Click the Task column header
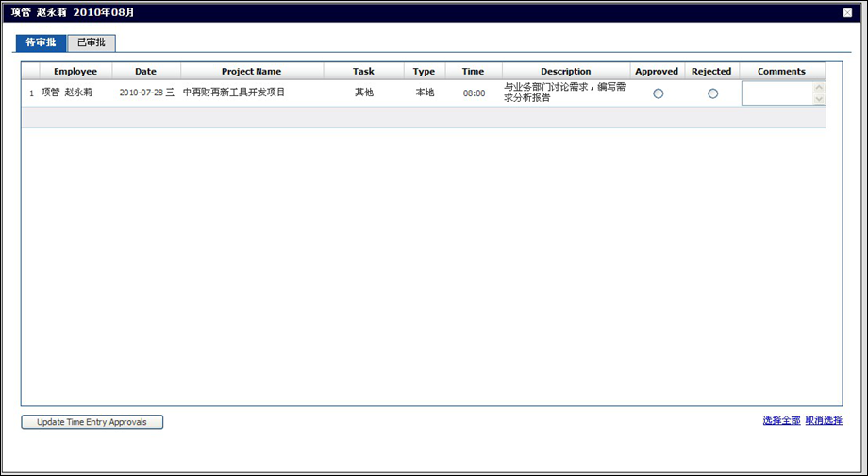 (363, 72)
